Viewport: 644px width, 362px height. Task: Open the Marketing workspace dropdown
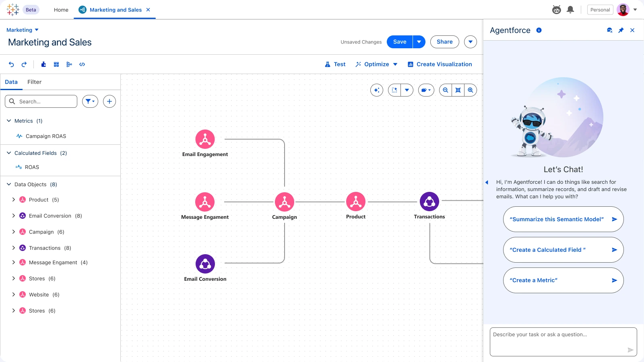point(23,30)
